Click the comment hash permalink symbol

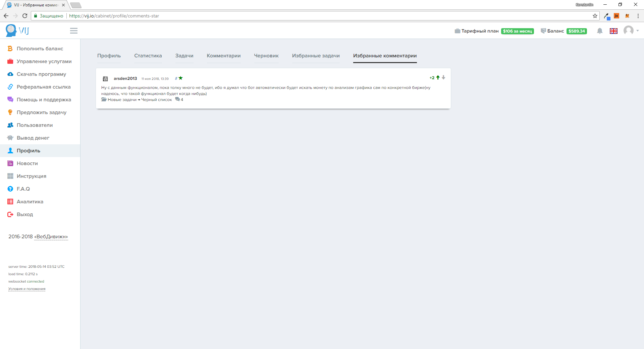click(x=176, y=79)
